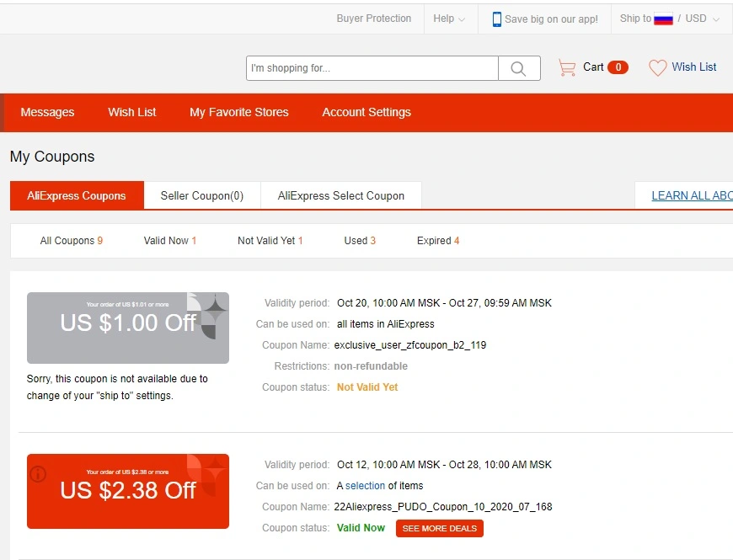The width and height of the screenshot is (733, 560).
Task: Switch to Seller Coupon(0) tab
Action: (x=202, y=195)
